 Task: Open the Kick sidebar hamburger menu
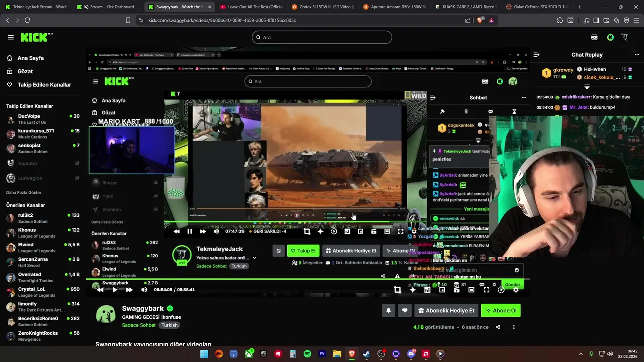(x=11, y=37)
